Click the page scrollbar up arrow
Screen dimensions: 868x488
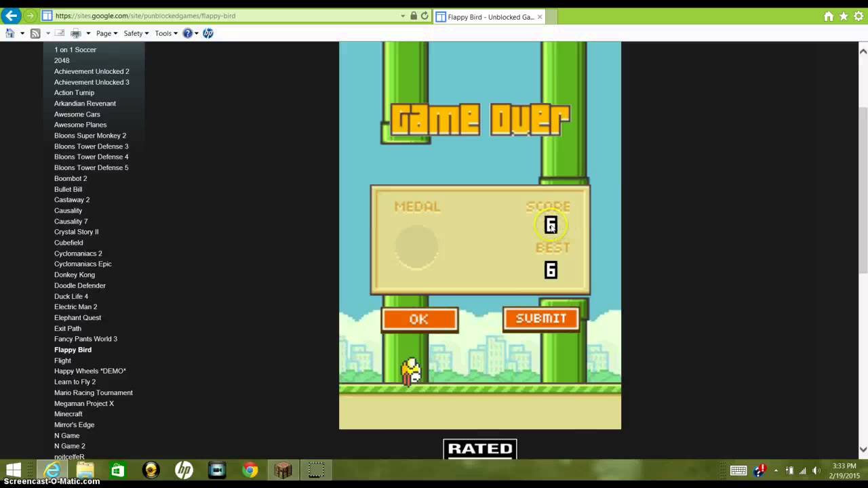click(863, 51)
